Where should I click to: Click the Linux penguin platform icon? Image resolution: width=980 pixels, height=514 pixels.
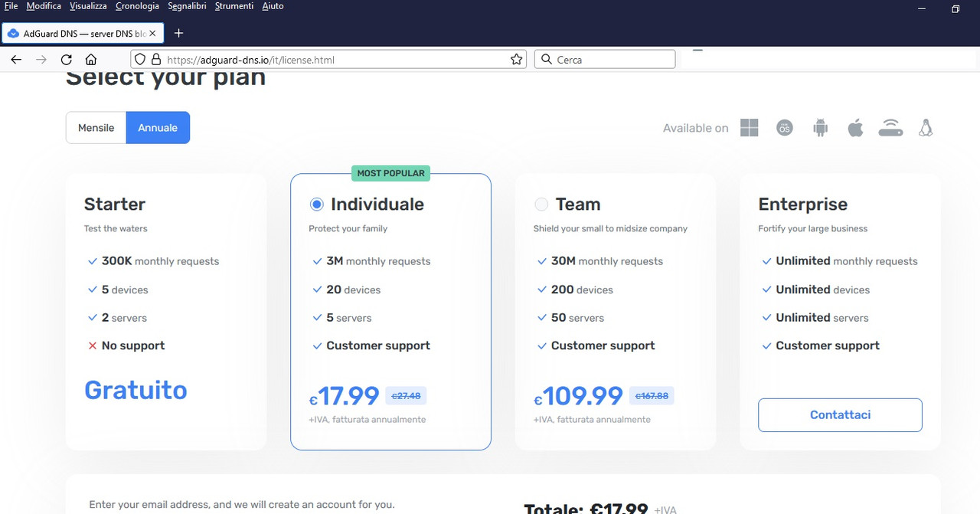click(x=926, y=128)
